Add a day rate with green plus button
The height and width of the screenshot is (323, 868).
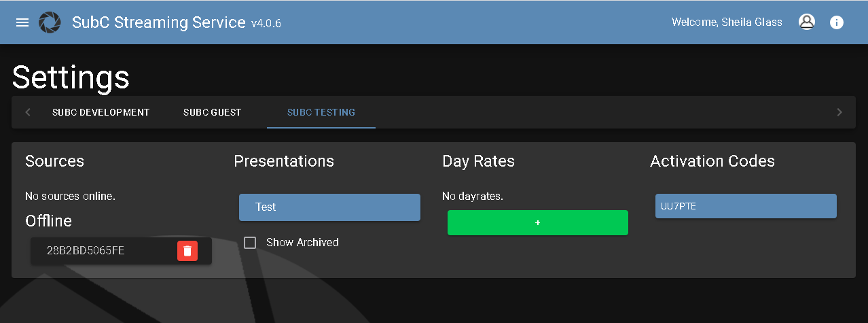click(537, 223)
